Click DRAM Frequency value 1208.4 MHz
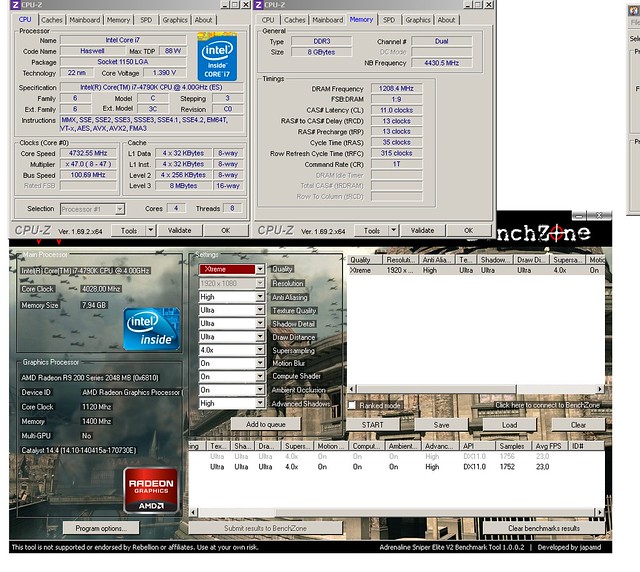Image resolution: width=640 pixels, height=572 pixels. [x=396, y=88]
